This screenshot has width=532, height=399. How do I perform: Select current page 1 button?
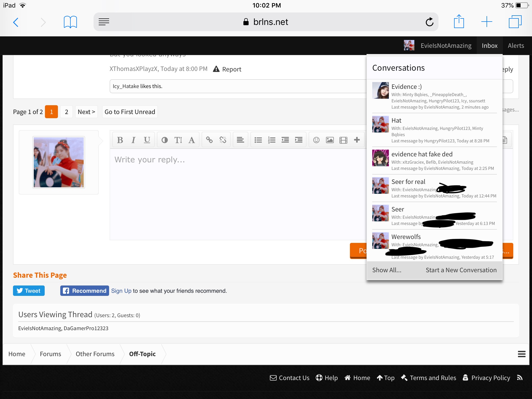[x=51, y=112]
